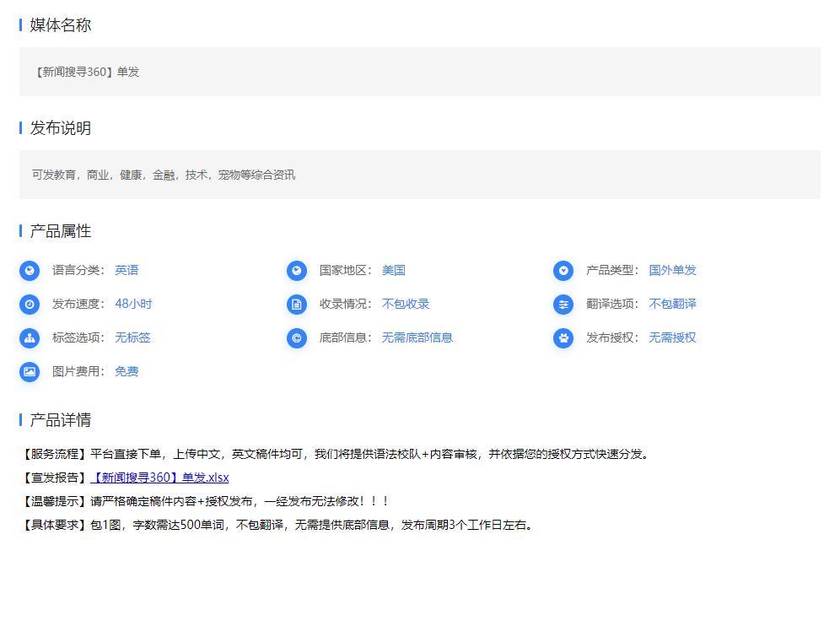The height and width of the screenshot is (626, 840).
Task: Select the 48小时 publish speed value
Action: click(133, 304)
